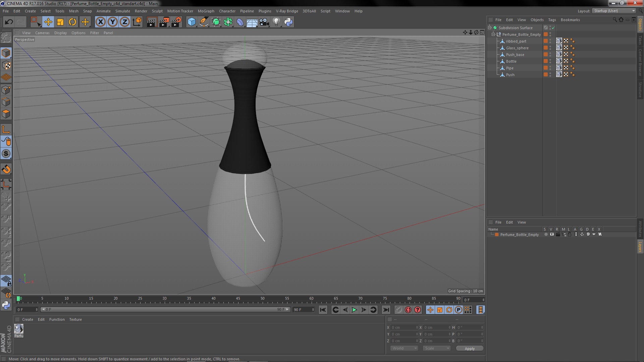Toggle Y axis lock
644x362 pixels.
coord(113,22)
